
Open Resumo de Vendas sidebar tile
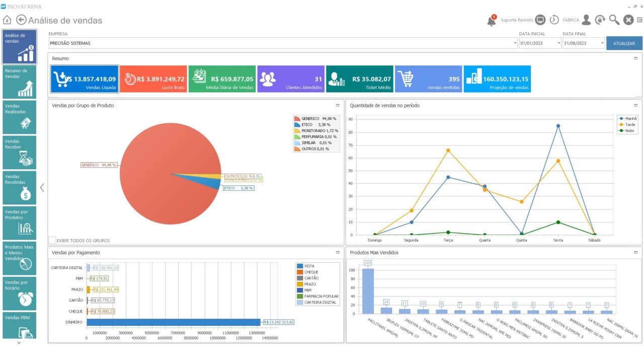coord(20,82)
